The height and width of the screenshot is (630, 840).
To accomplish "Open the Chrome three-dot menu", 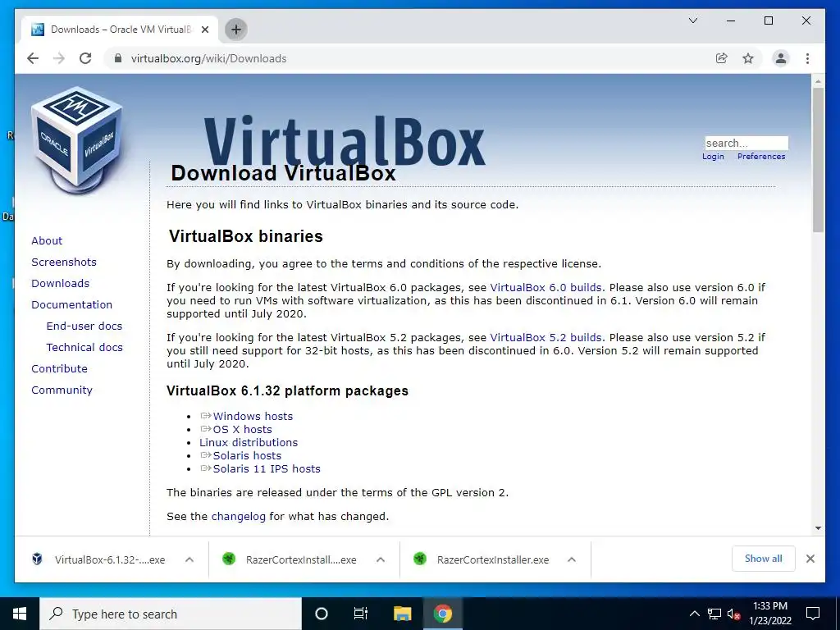I will click(x=807, y=58).
